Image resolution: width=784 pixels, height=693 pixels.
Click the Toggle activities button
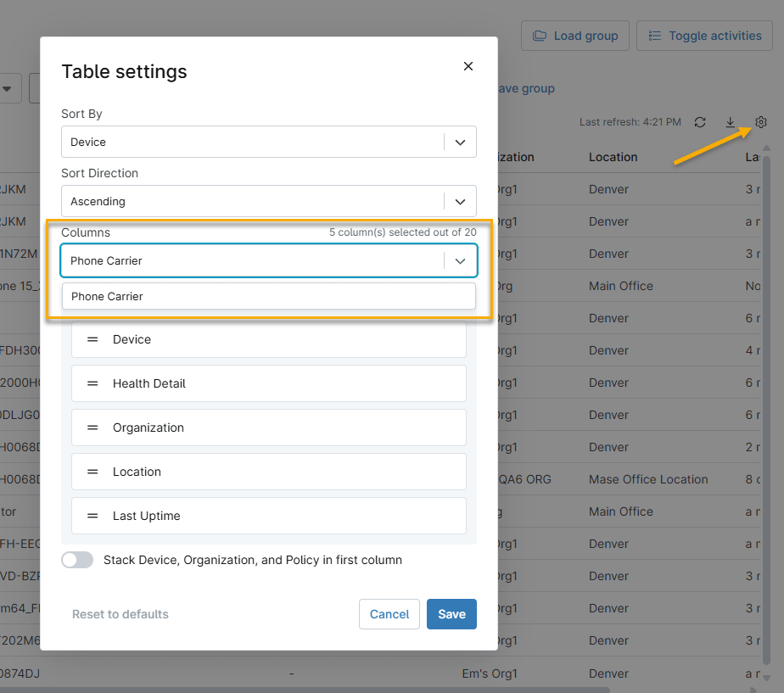point(704,36)
